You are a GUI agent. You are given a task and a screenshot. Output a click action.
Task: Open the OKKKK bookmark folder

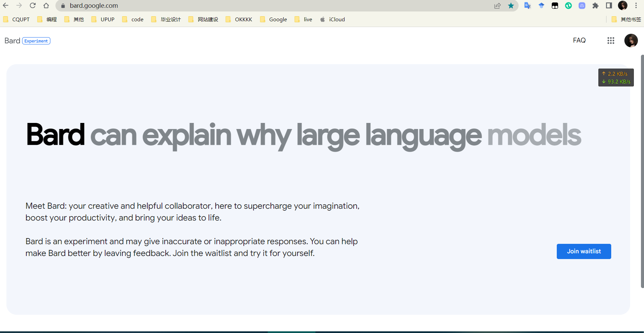tap(239, 19)
